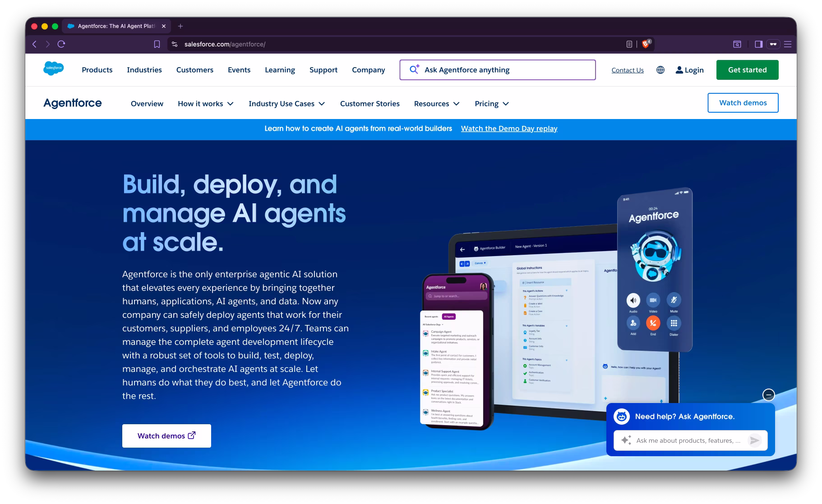Click Watch demos button in sub-navigation
The image size is (822, 504).
(743, 103)
